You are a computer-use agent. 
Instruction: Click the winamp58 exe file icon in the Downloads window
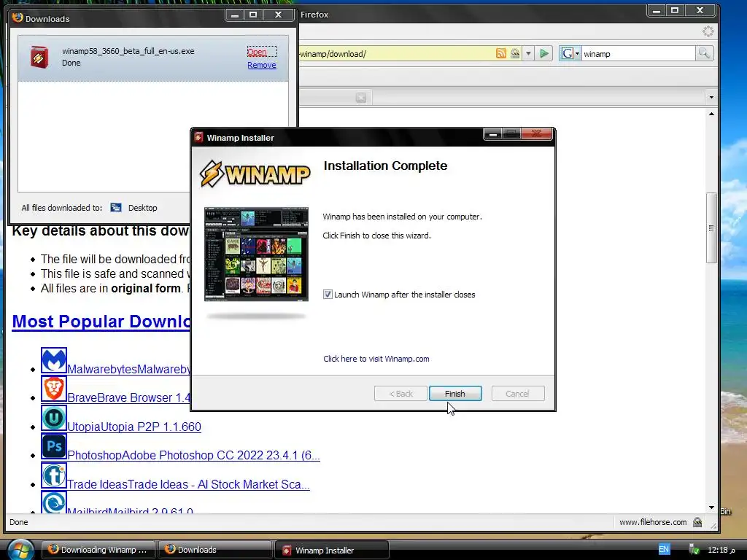tap(39, 57)
